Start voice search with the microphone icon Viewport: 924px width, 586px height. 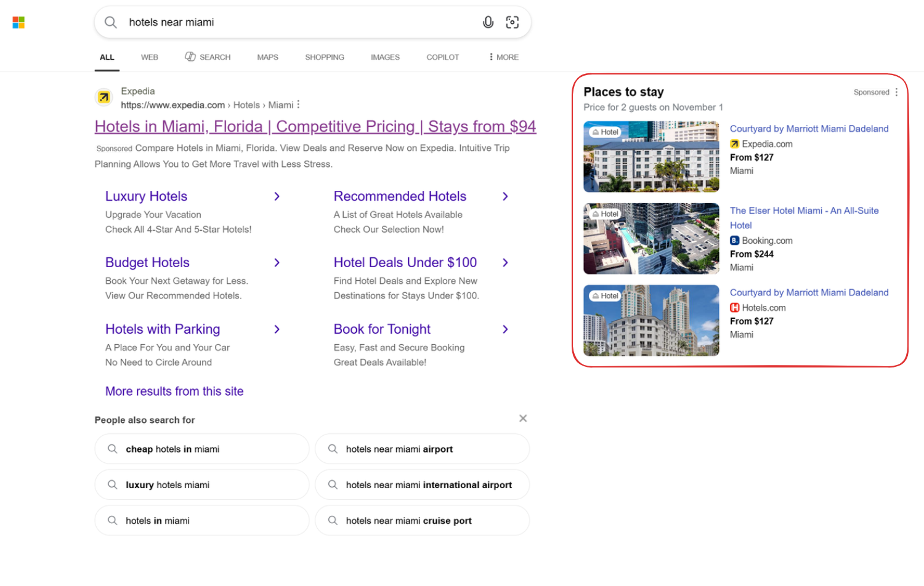(488, 22)
